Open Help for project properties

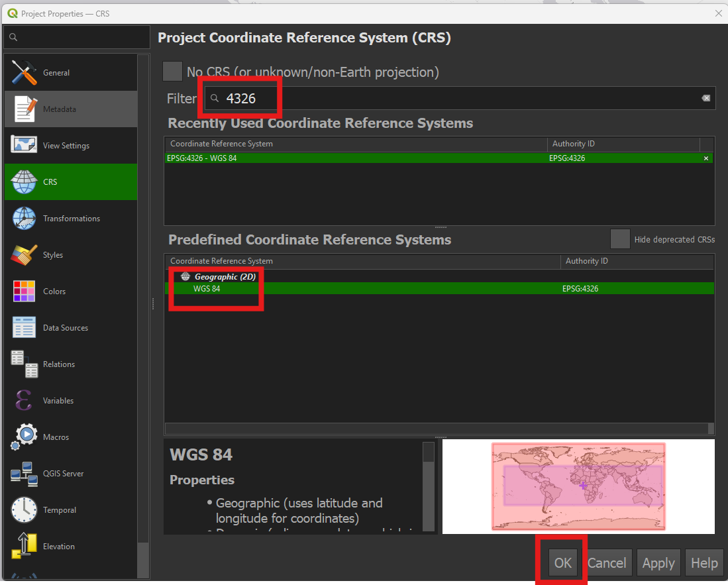pos(704,563)
